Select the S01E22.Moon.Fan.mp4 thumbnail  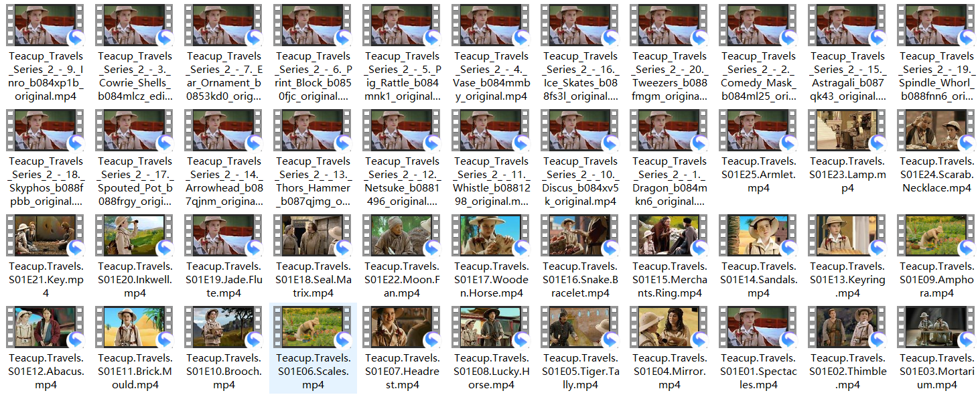[402, 235]
